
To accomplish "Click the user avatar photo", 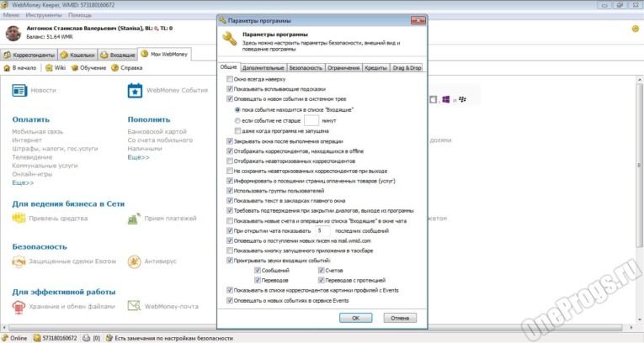I will pyautogui.click(x=13, y=34).
